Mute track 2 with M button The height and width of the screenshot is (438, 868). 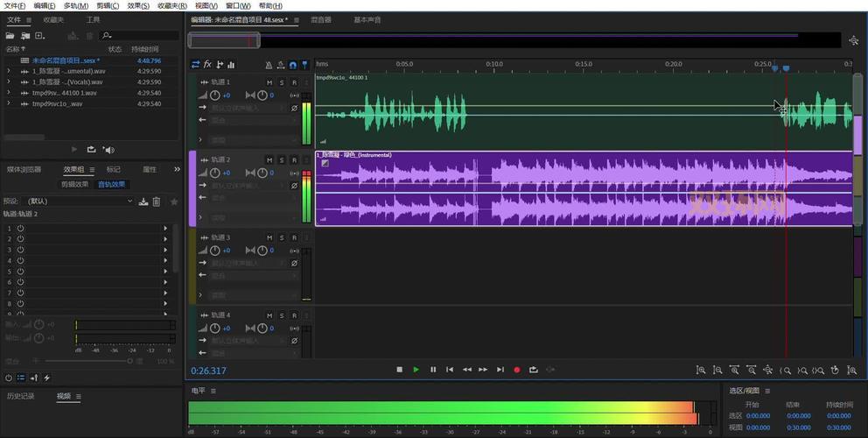(x=269, y=160)
